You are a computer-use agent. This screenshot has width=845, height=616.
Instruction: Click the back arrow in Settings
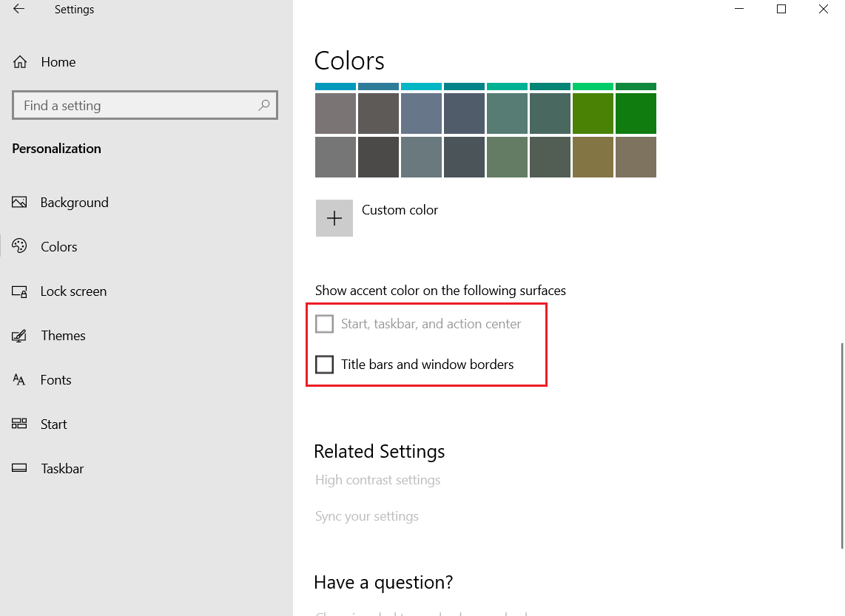[x=18, y=9]
